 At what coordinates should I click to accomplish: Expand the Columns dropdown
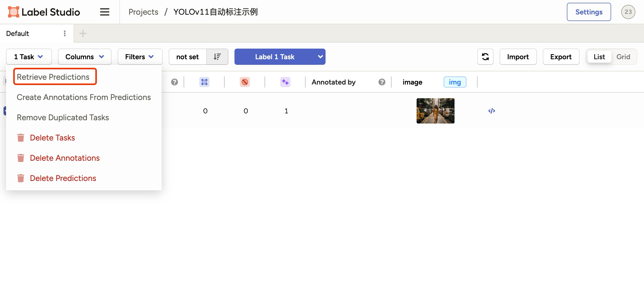tap(84, 57)
